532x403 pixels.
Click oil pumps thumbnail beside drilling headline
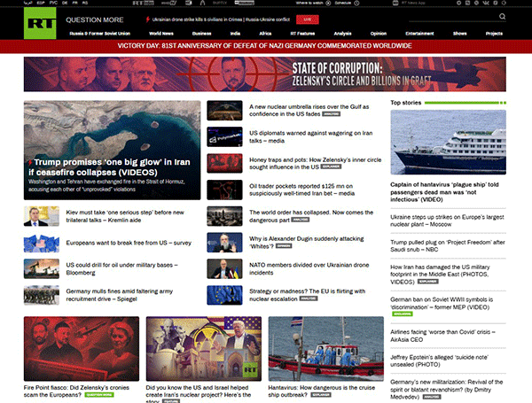click(x=42, y=268)
